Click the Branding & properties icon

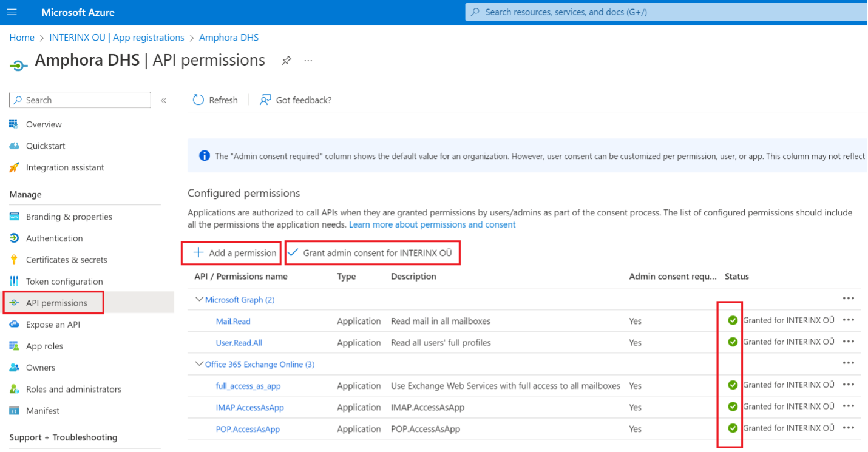[14, 217]
